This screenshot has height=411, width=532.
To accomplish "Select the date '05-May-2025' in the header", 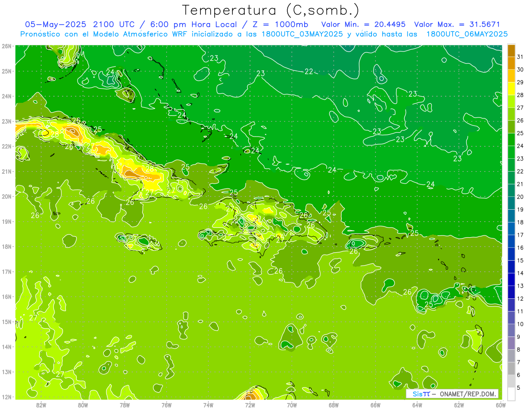I will pyautogui.click(x=56, y=24).
